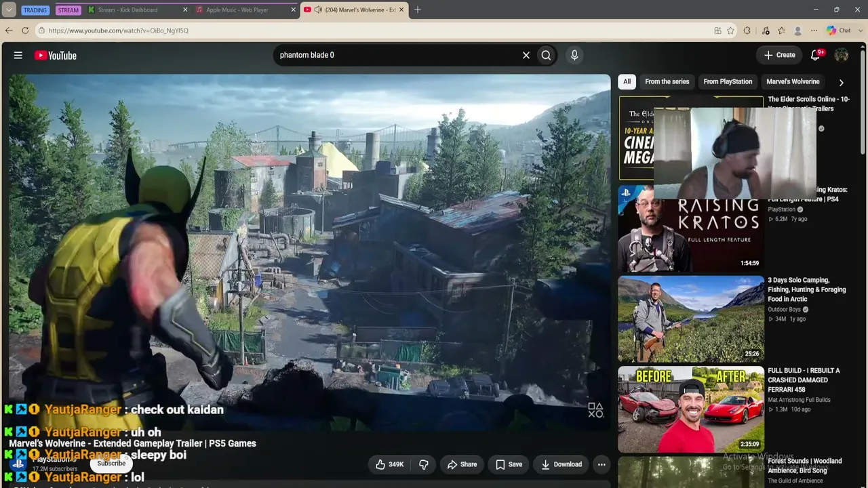Open FULL BUILD Ferrari 458 video title
This screenshot has width=868, height=488.
tap(804, 380)
